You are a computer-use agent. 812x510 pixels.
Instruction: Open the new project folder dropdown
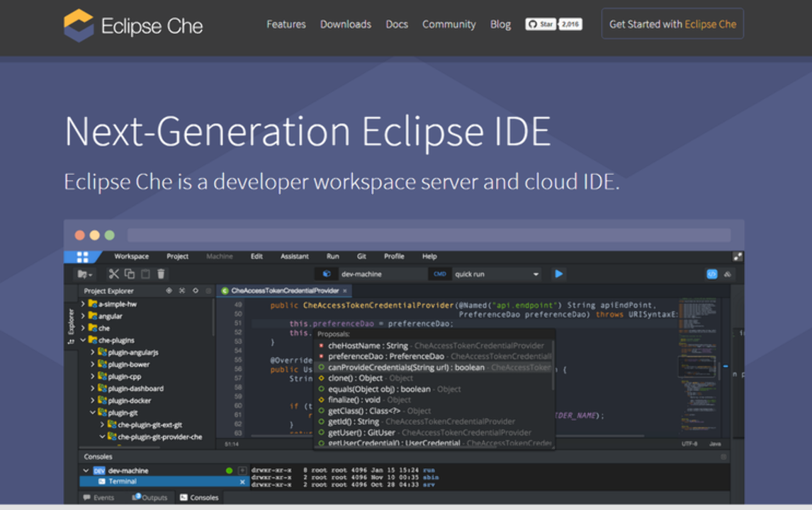pos(85,274)
